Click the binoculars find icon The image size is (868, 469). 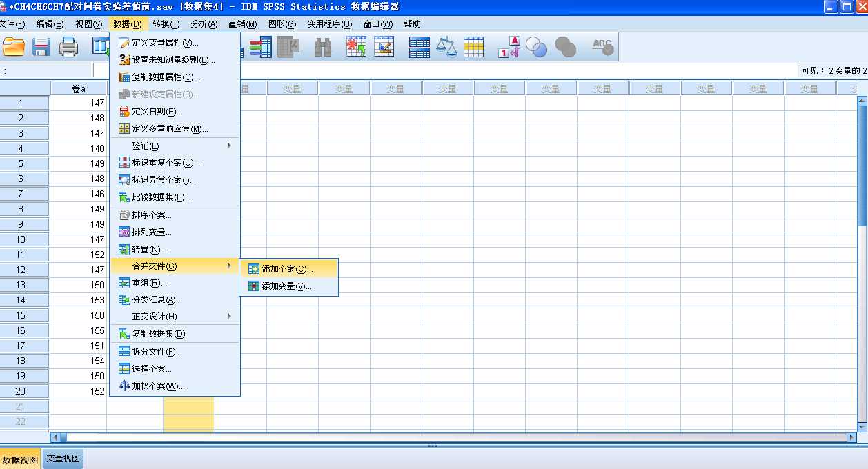323,47
